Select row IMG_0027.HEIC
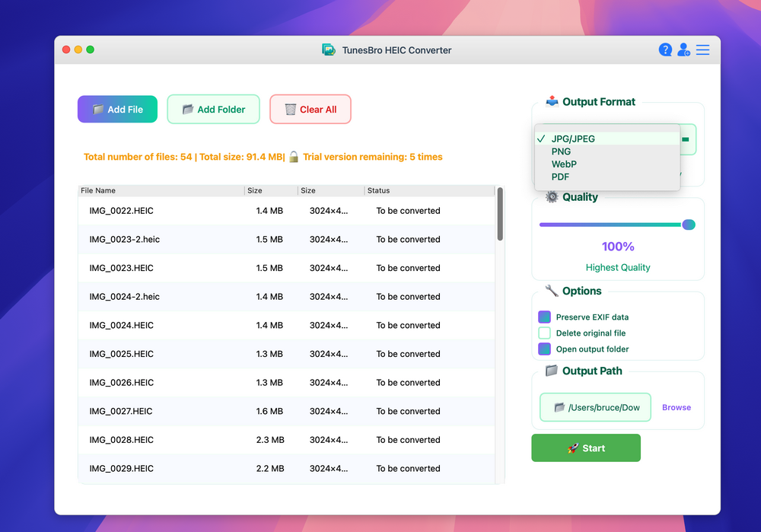761x532 pixels. click(286, 411)
